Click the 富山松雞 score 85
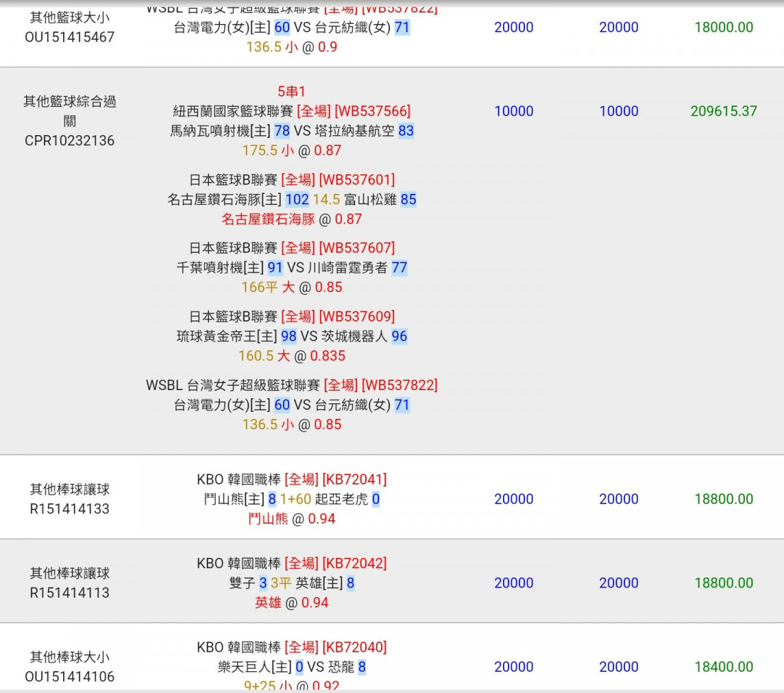 point(409,200)
